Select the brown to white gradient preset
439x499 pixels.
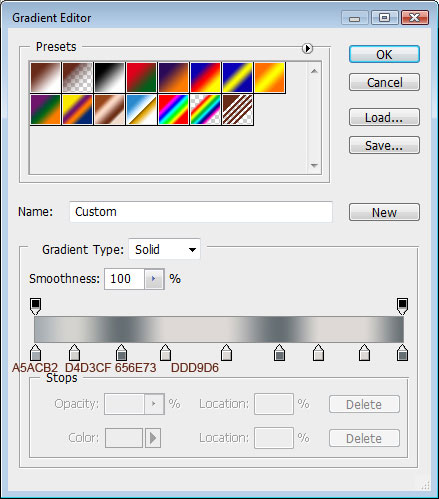tap(45, 78)
